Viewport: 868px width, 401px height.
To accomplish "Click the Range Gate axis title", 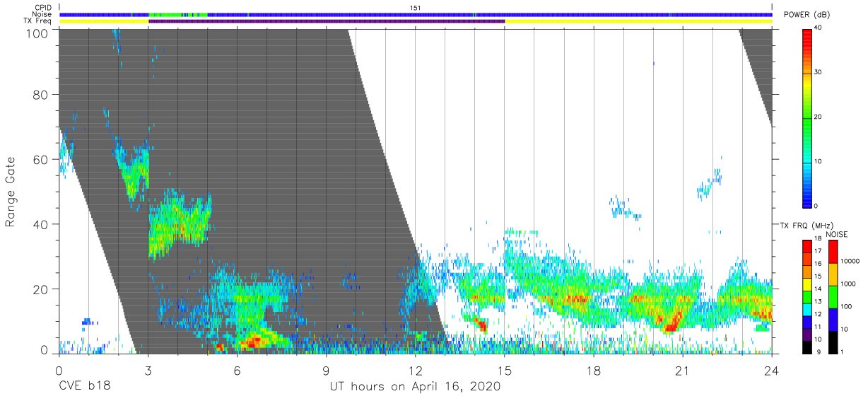I will [11, 192].
